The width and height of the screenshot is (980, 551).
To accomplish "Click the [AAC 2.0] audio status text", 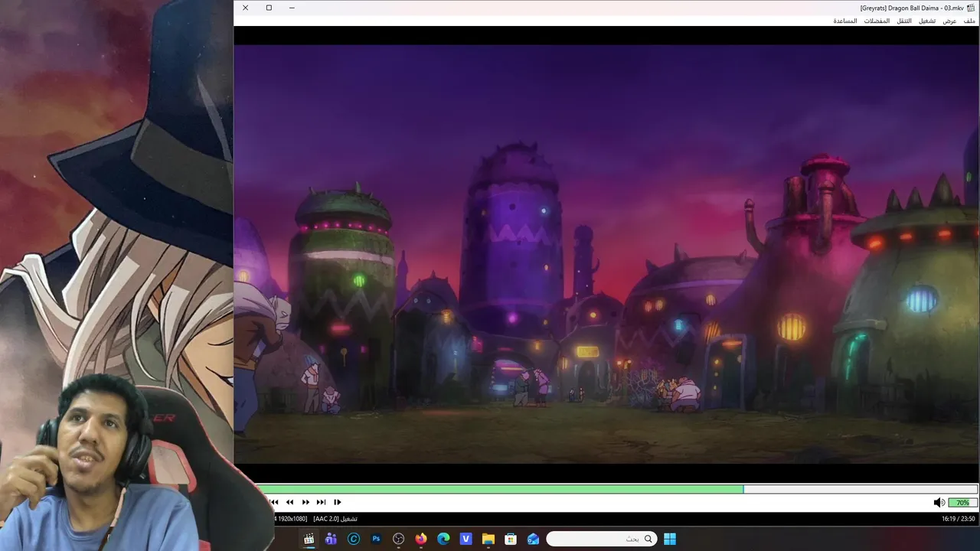I will tap(325, 519).
